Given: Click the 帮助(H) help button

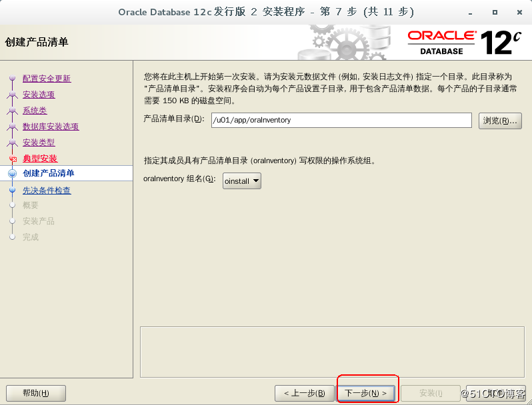Looking at the screenshot, I should 36,393.
